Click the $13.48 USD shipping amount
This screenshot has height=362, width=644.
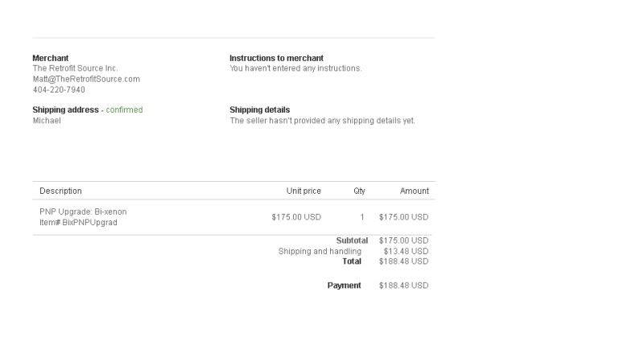pyautogui.click(x=406, y=251)
